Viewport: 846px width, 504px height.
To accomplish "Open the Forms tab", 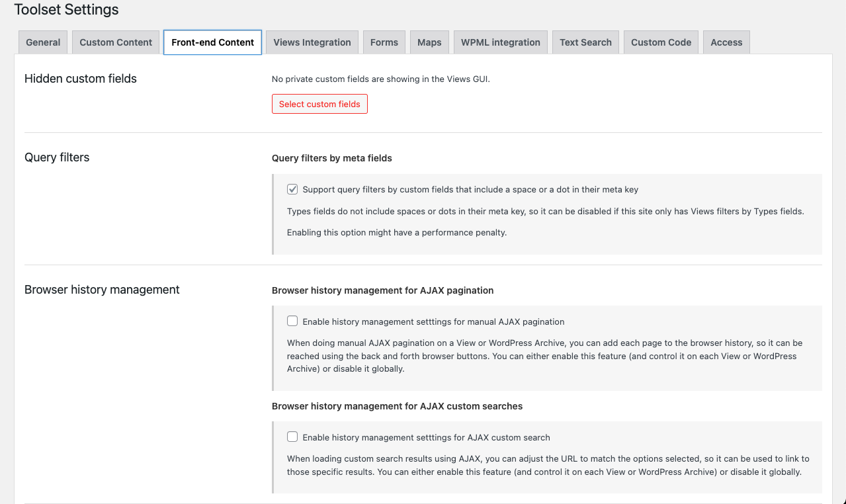I will pos(384,42).
